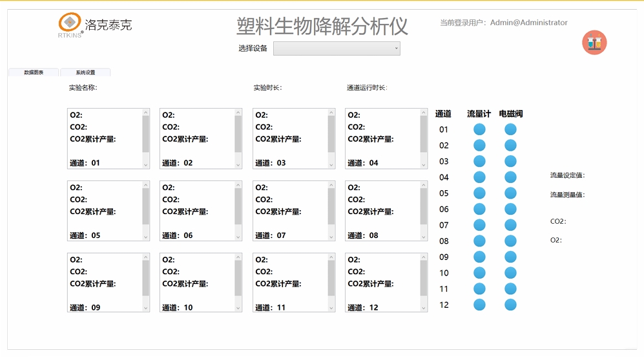Toggle the 电磁阀 valve for channel 12
644x357 pixels.
click(510, 305)
